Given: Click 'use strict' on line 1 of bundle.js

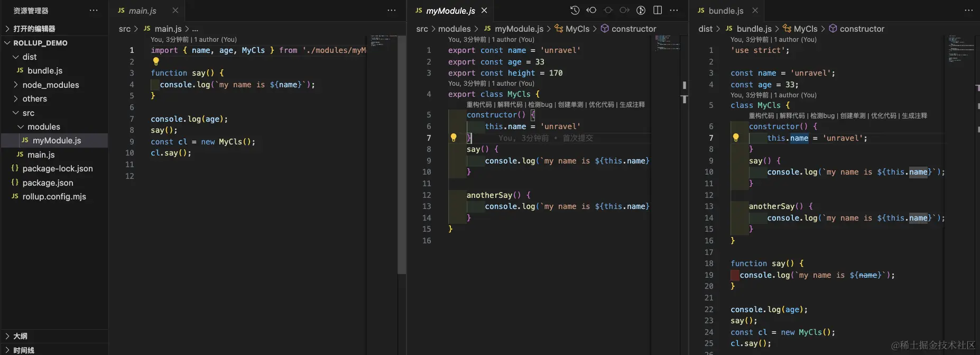Looking at the screenshot, I should click(x=760, y=50).
